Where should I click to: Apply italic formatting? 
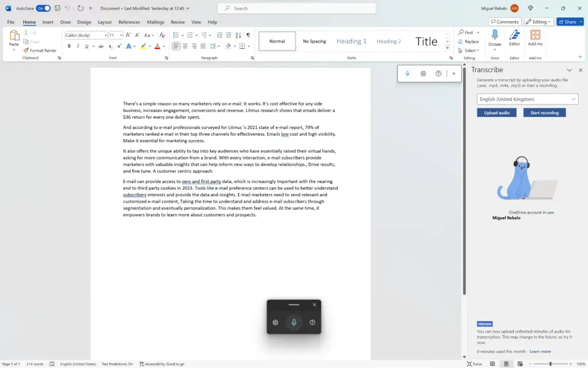(x=78, y=46)
